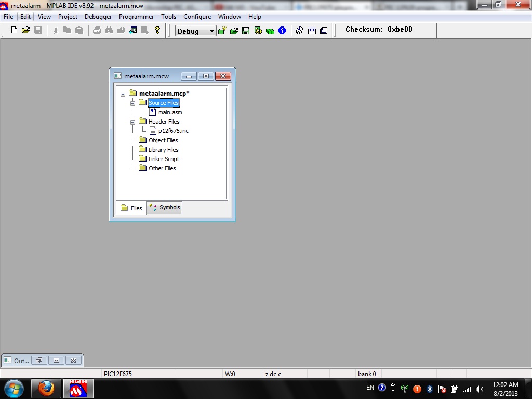Click the last icon before the Checksum field
Viewport: 532px width, 399px height.
click(324, 31)
